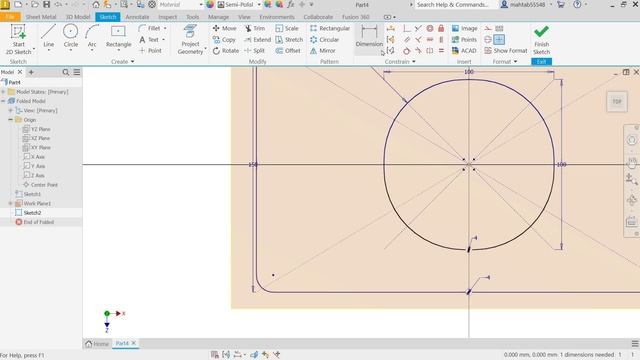Select the Stretch tool

tap(289, 40)
